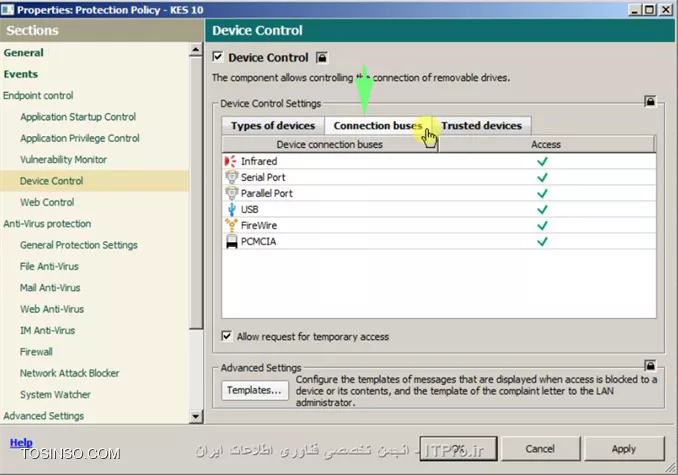Click the FireWire bus icon

[x=231, y=225]
